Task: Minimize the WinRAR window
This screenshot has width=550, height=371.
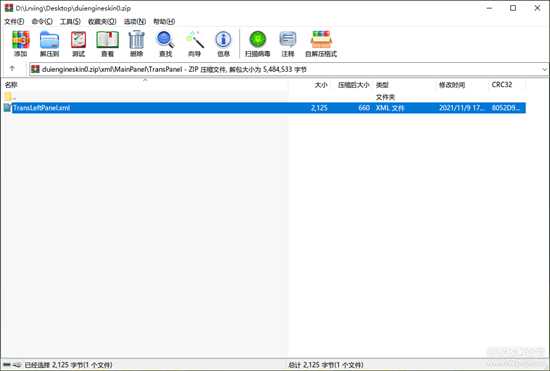Action: point(490,8)
